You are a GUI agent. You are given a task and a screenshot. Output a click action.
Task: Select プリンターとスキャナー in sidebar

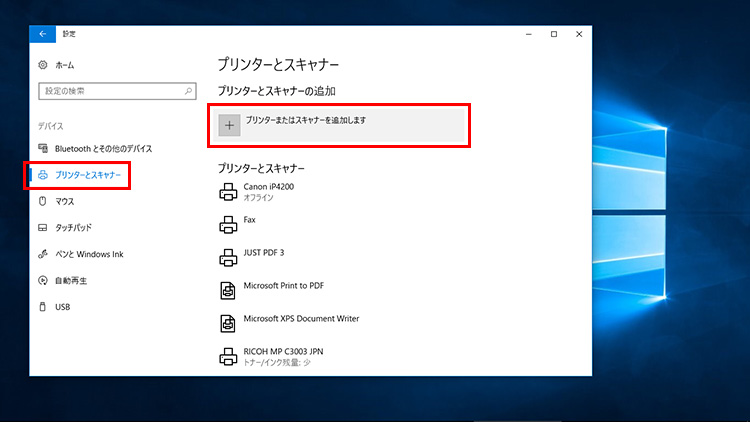pos(88,175)
